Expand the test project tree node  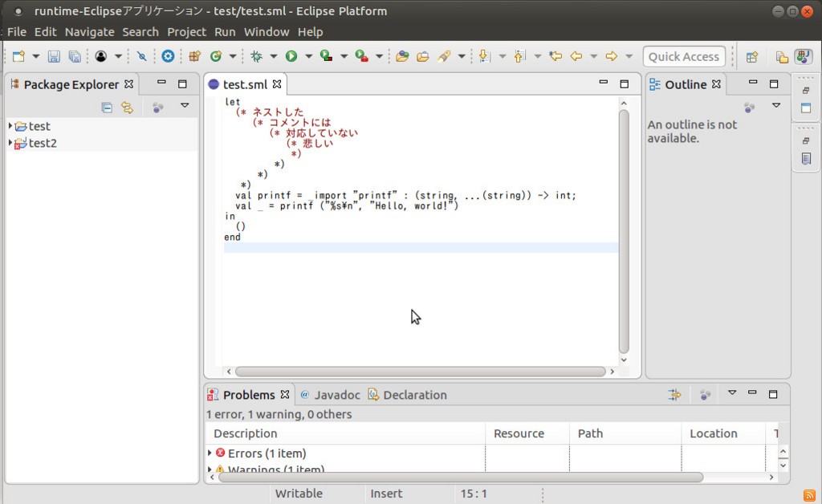(x=10, y=126)
